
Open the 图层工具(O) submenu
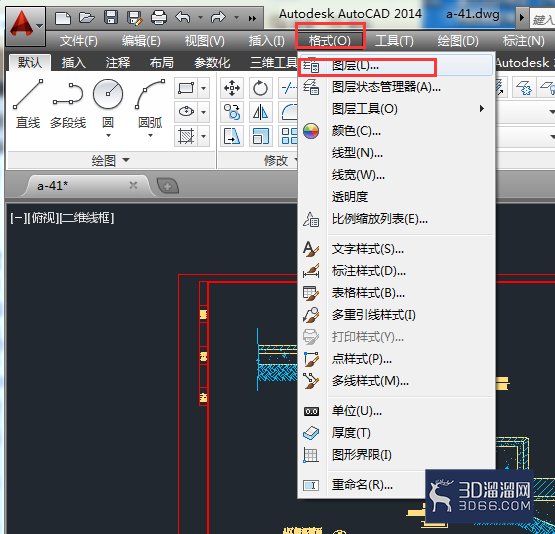[396, 109]
